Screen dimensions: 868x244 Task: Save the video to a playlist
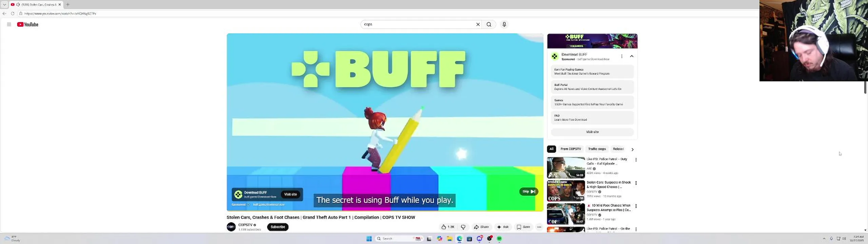tap(523, 227)
